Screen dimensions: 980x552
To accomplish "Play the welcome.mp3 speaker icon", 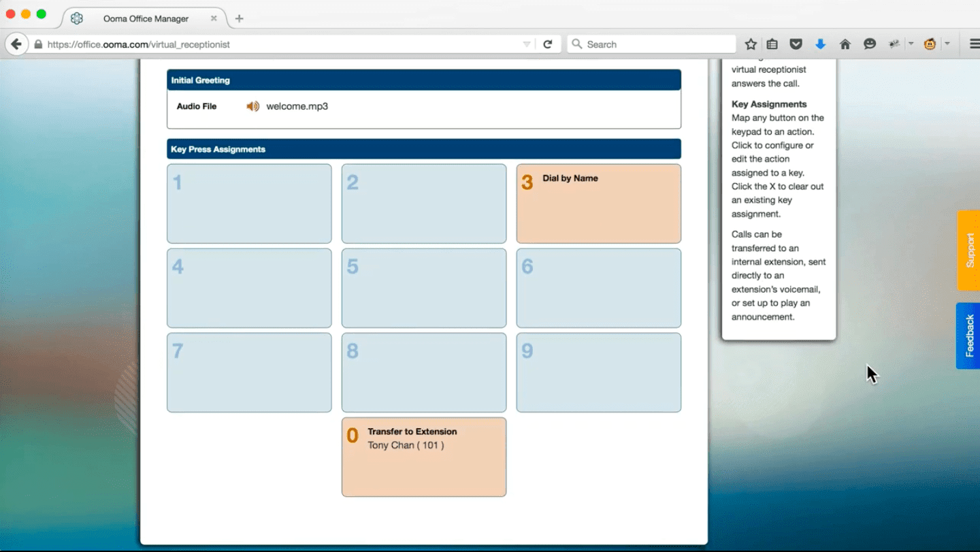I will pos(252,106).
